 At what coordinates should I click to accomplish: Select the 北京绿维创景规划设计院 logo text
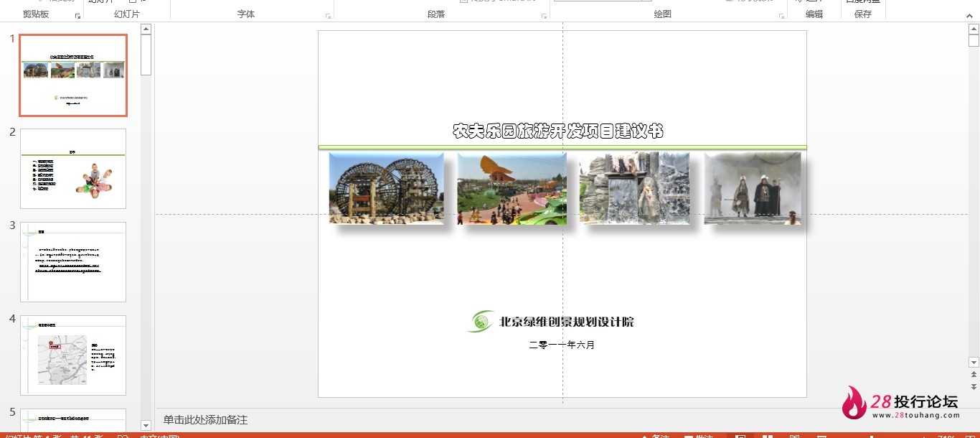tap(567, 322)
